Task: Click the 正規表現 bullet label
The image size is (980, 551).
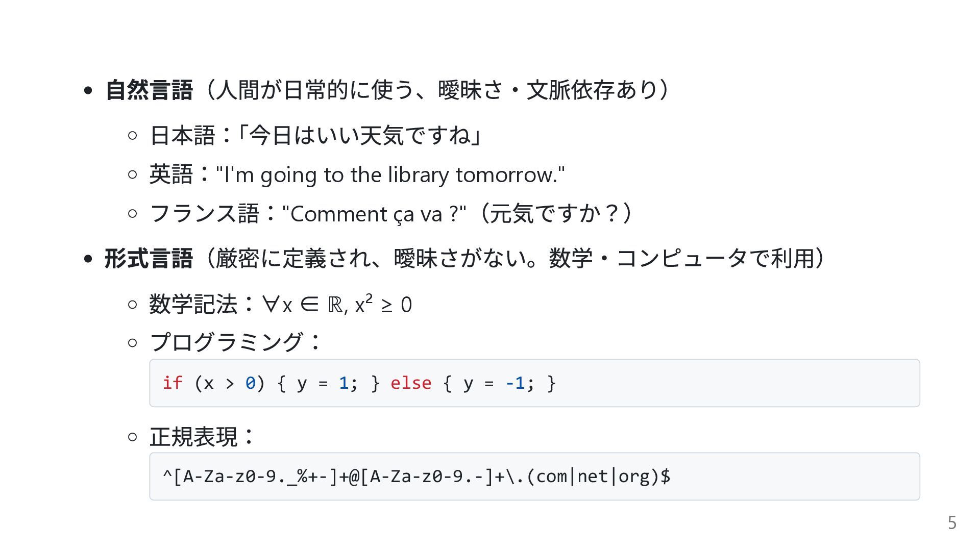Action: point(193,437)
